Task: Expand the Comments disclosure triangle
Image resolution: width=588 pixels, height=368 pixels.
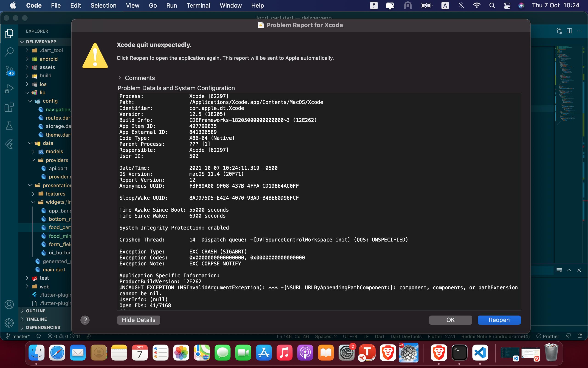Action: [120, 78]
